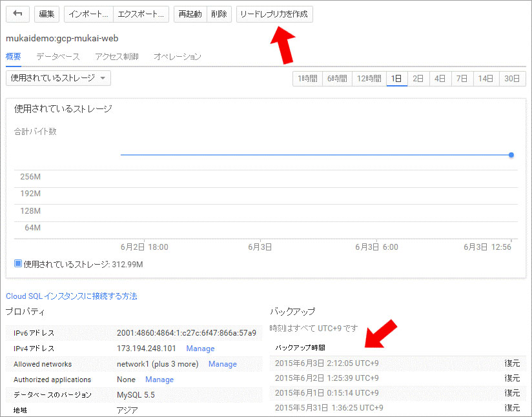Image resolution: width=532 pixels, height=417 pixels.
Task: Select the 2日 time range
Action: 418,79
